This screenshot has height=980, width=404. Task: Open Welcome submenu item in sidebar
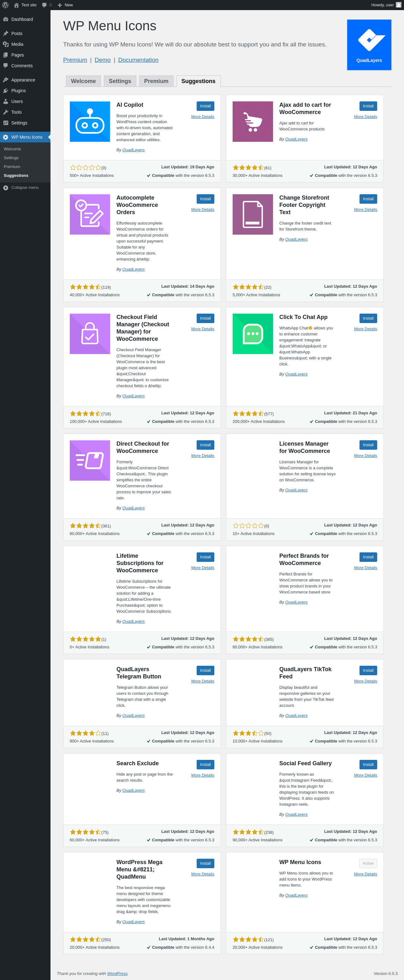coord(12,149)
